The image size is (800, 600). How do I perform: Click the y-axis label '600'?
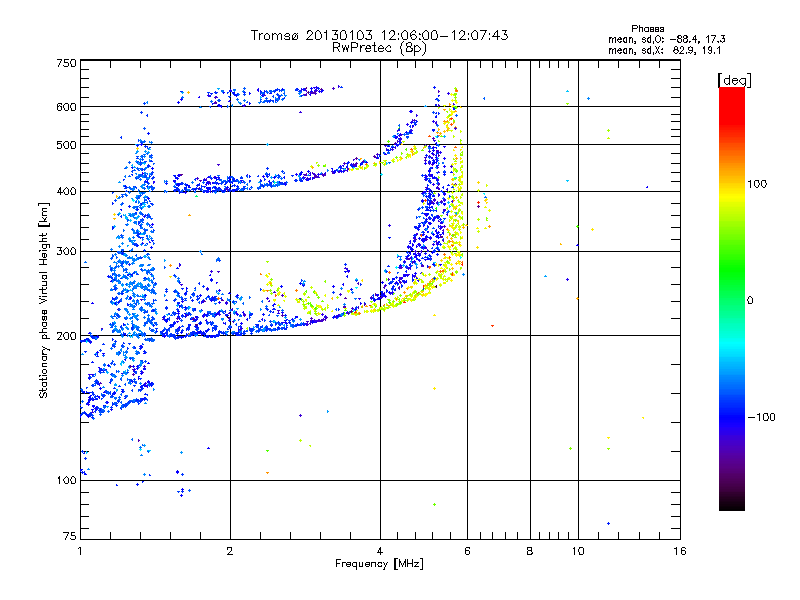[66, 107]
